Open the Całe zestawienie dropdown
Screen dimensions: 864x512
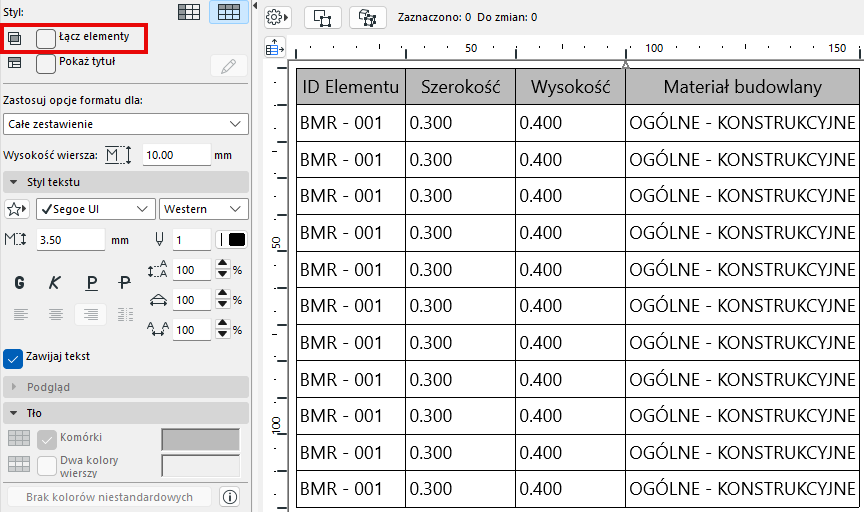click(125, 123)
